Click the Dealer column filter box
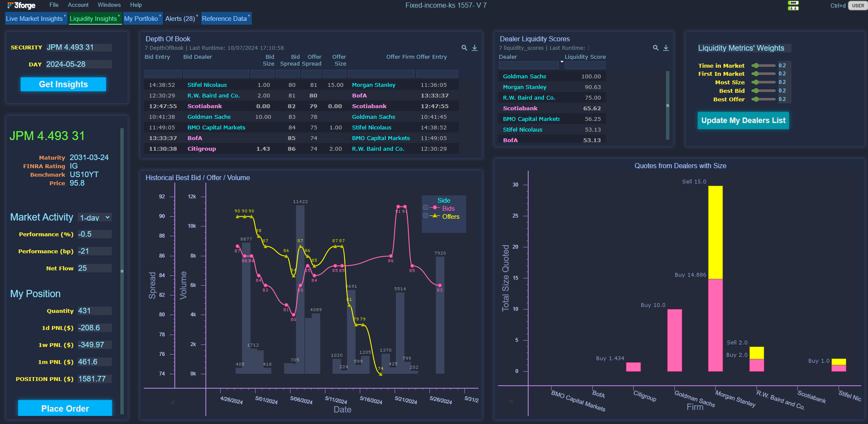Viewport: 868px width, 424px height. (529, 66)
